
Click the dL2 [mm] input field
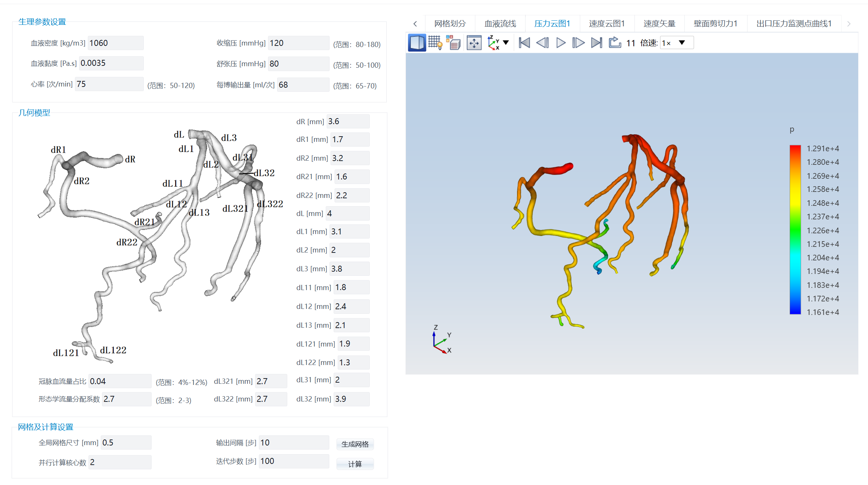pyautogui.click(x=349, y=250)
